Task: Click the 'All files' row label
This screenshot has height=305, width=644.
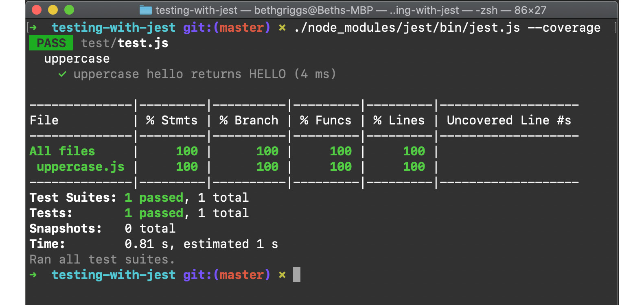Action: [x=62, y=151]
